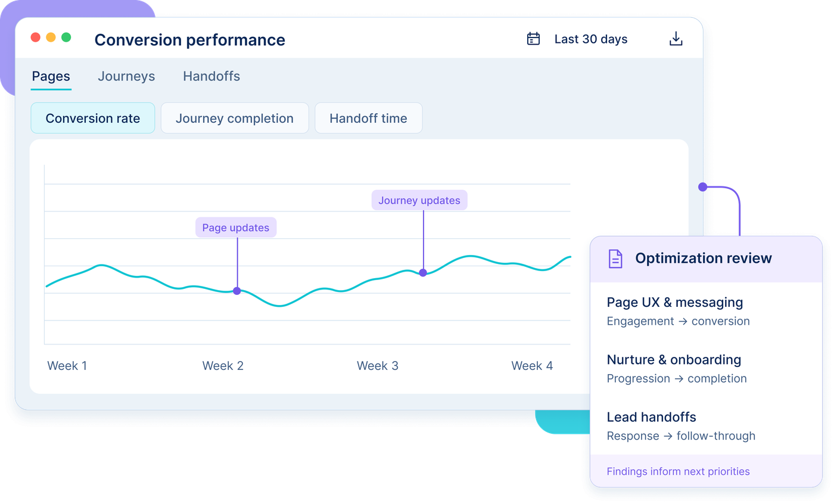Click the Response → follow-through subtitle
834x504 pixels.
point(681,436)
